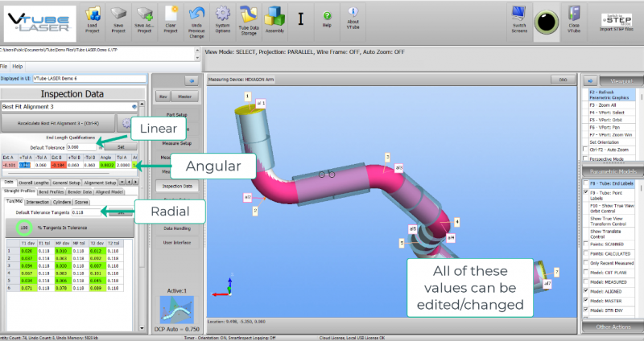Click the Save As Project icon
Screen dimensions: 644x341
144,21
